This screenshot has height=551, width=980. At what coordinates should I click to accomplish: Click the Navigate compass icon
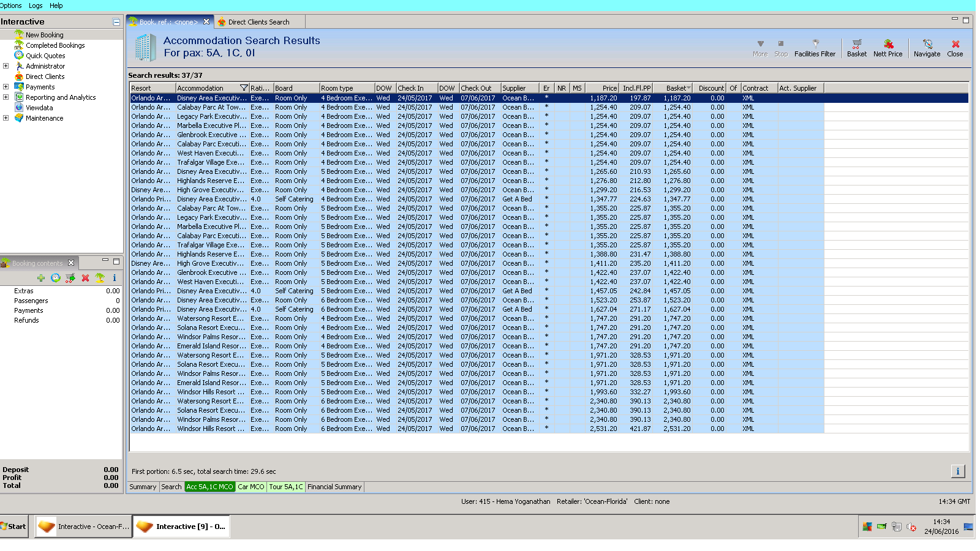(927, 45)
